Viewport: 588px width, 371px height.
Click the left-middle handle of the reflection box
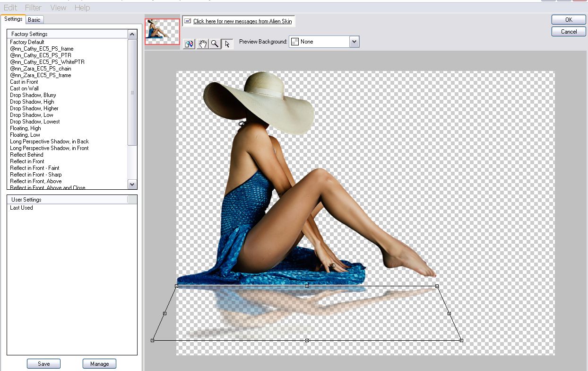click(x=164, y=313)
